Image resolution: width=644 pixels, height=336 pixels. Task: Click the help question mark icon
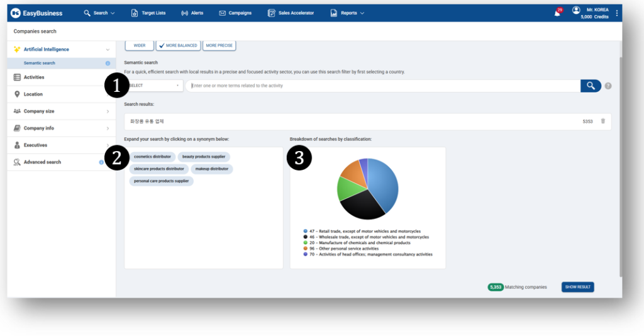click(608, 86)
